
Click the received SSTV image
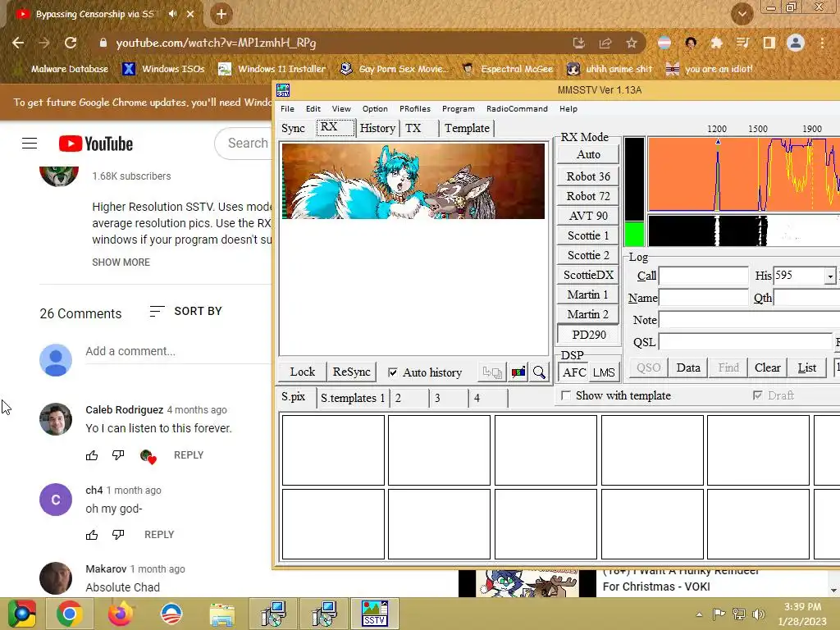click(x=413, y=181)
